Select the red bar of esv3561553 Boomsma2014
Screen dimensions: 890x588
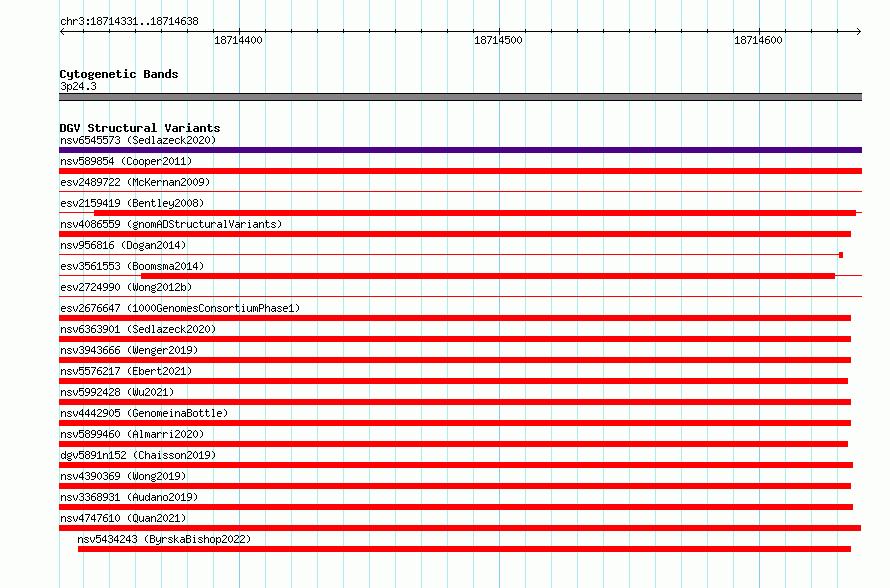[488, 276]
